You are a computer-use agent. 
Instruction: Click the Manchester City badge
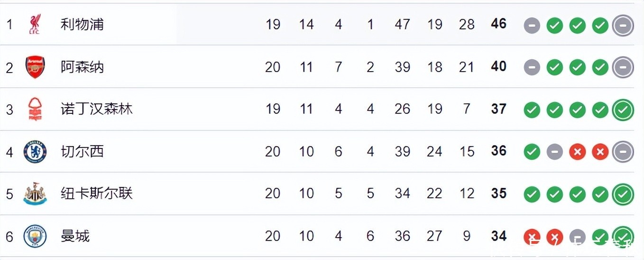click(x=35, y=236)
